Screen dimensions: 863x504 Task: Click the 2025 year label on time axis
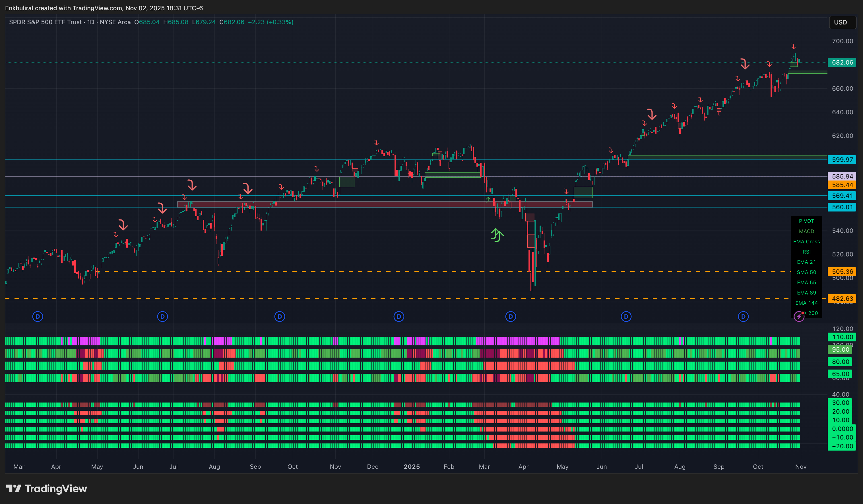pyautogui.click(x=411, y=466)
